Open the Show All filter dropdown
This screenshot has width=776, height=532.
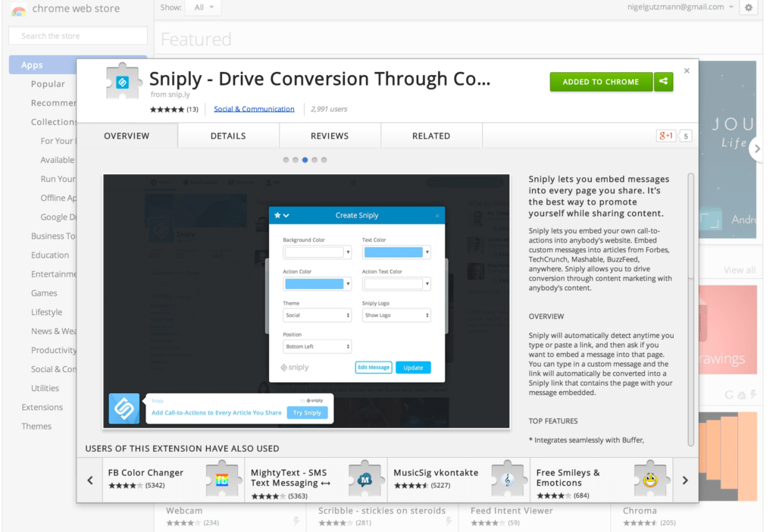pos(202,8)
